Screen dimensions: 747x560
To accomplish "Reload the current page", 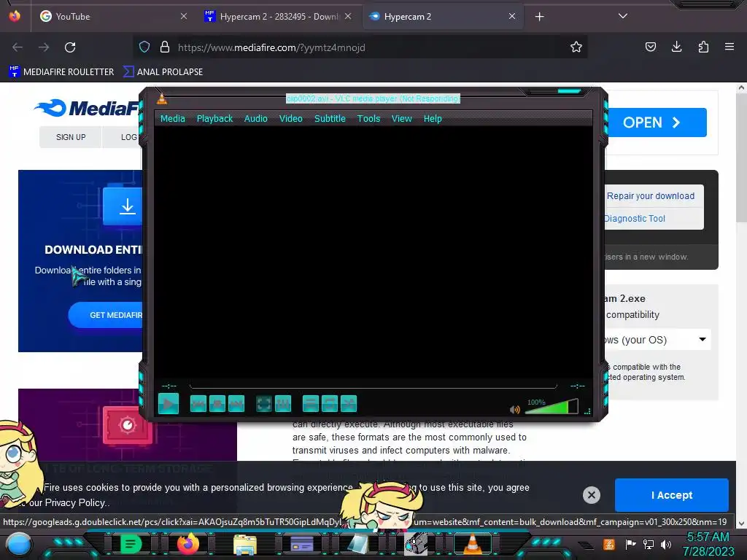I will [70, 47].
